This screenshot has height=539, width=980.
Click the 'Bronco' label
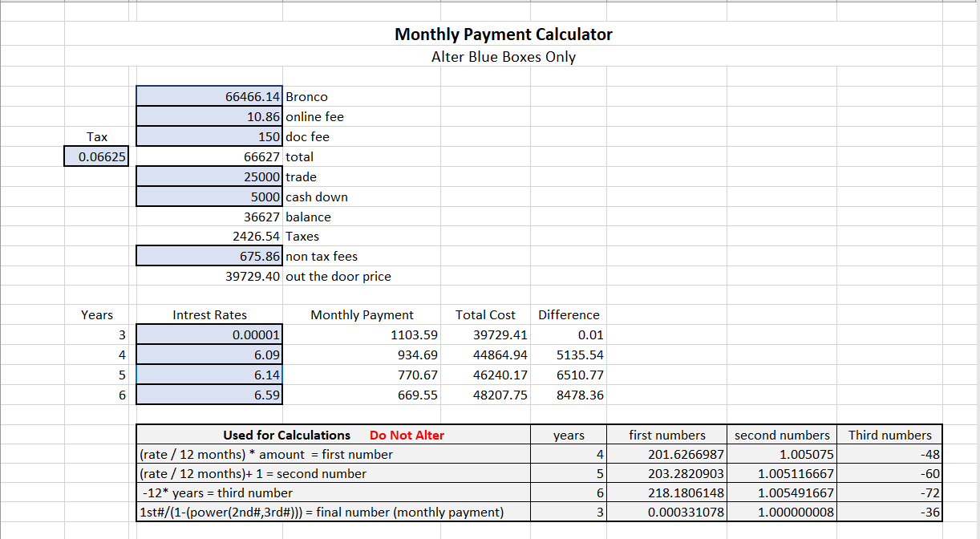pos(306,97)
